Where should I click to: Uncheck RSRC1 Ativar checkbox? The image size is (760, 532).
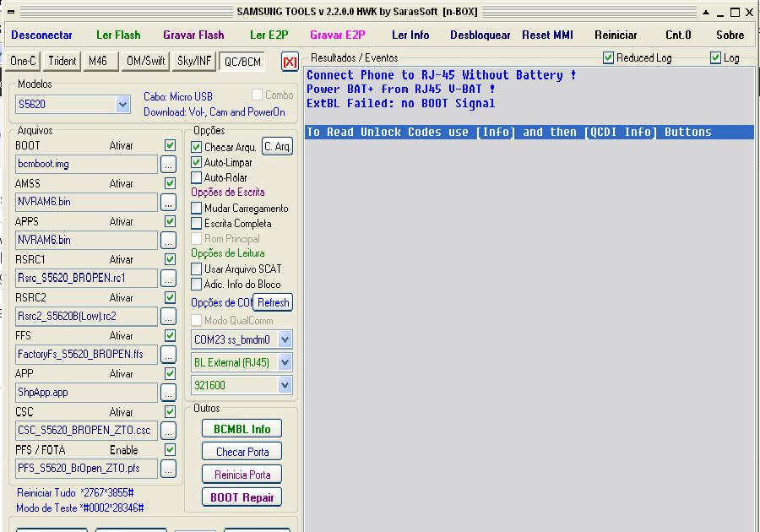click(170, 259)
